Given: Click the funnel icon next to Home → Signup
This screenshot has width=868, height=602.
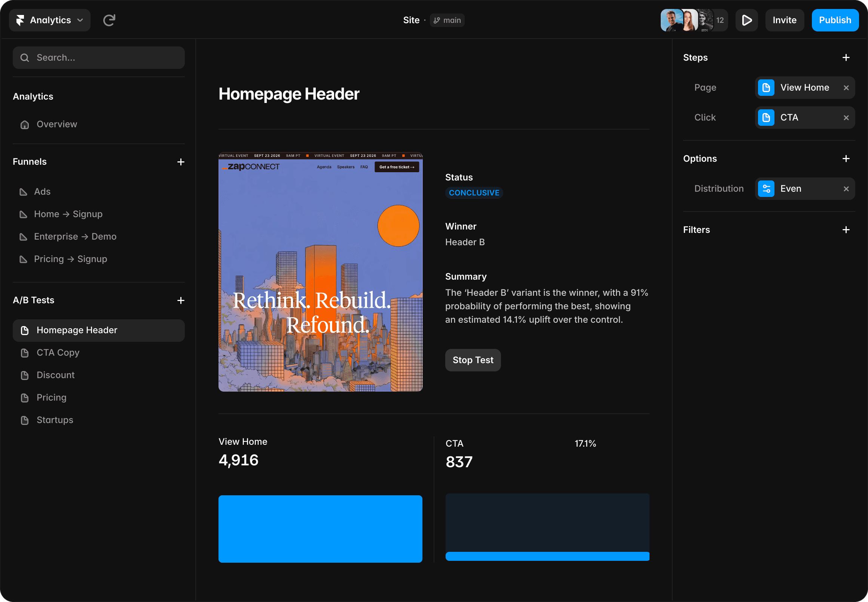Looking at the screenshot, I should pos(23,214).
